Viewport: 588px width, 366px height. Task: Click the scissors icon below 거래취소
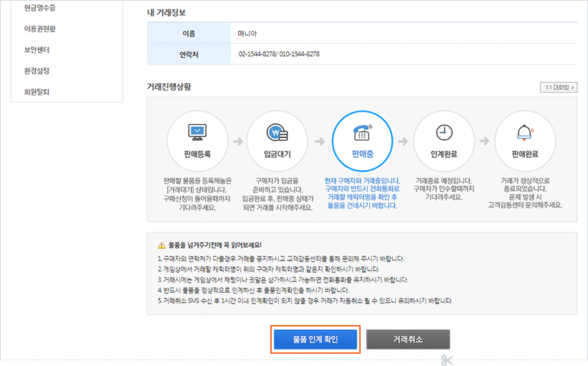(446, 360)
